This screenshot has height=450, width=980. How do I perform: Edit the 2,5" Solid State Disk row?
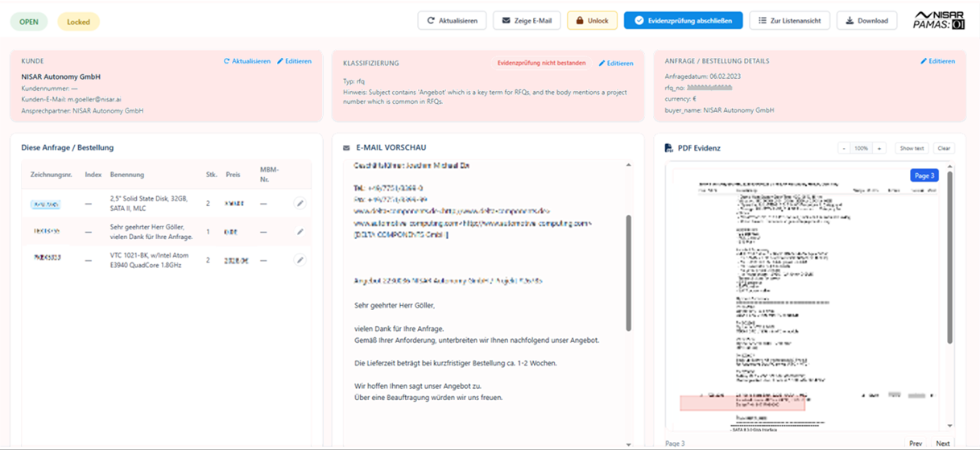300,204
